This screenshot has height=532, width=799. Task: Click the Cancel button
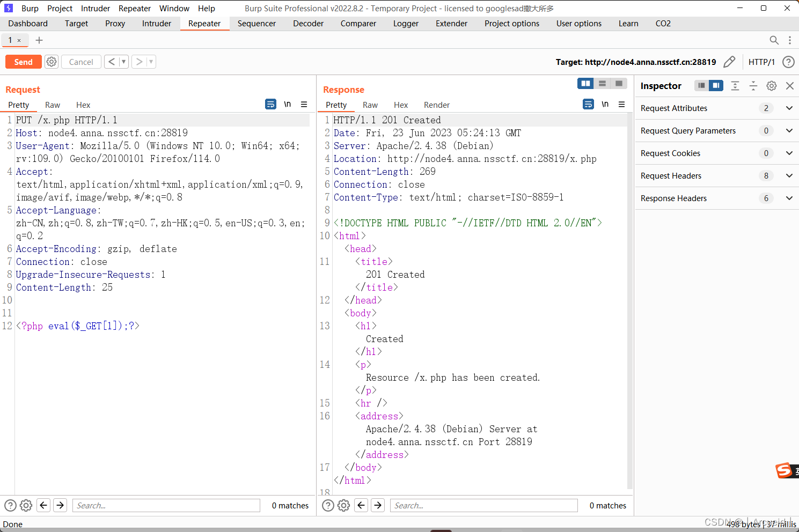pos(81,62)
